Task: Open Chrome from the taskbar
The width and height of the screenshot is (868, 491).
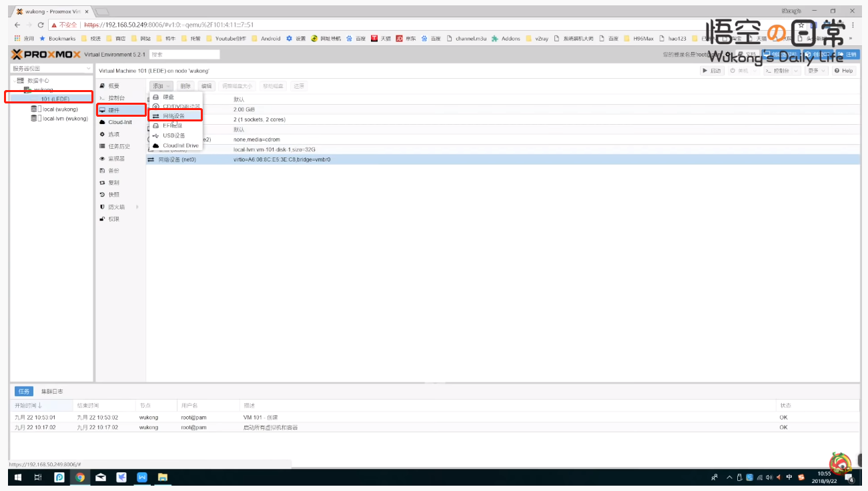Action: [80, 477]
